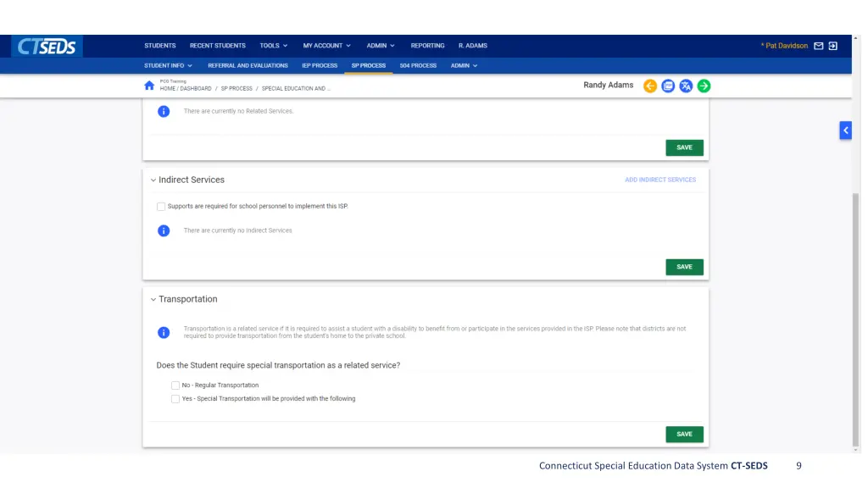Open the mail envelope icon
This screenshot has height=488, width=868.
point(819,46)
